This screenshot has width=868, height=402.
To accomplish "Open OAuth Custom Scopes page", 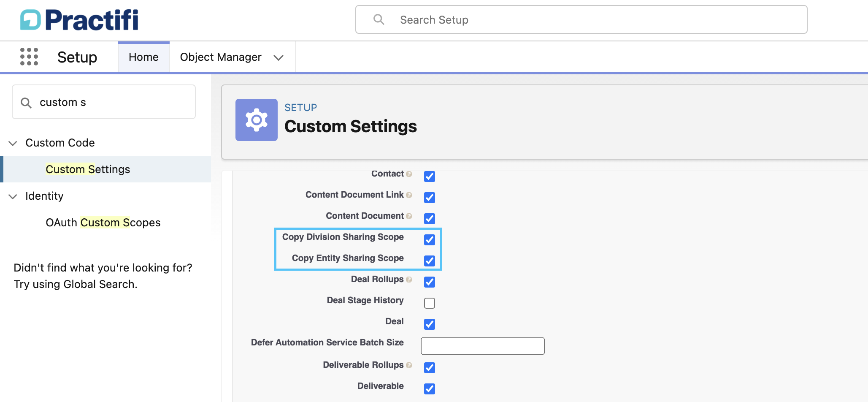I will (103, 223).
